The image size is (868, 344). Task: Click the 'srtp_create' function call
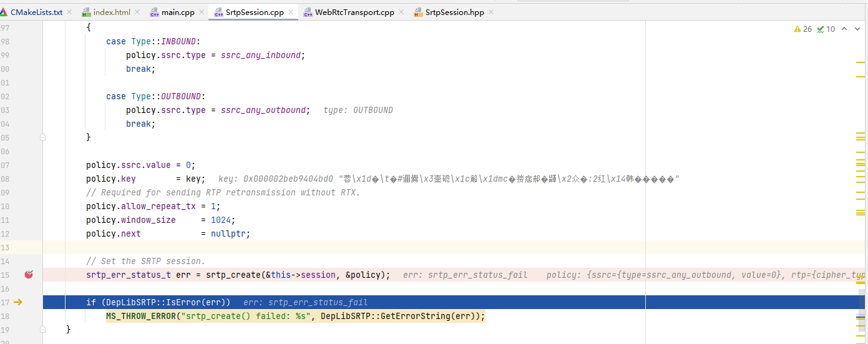click(x=233, y=275)
